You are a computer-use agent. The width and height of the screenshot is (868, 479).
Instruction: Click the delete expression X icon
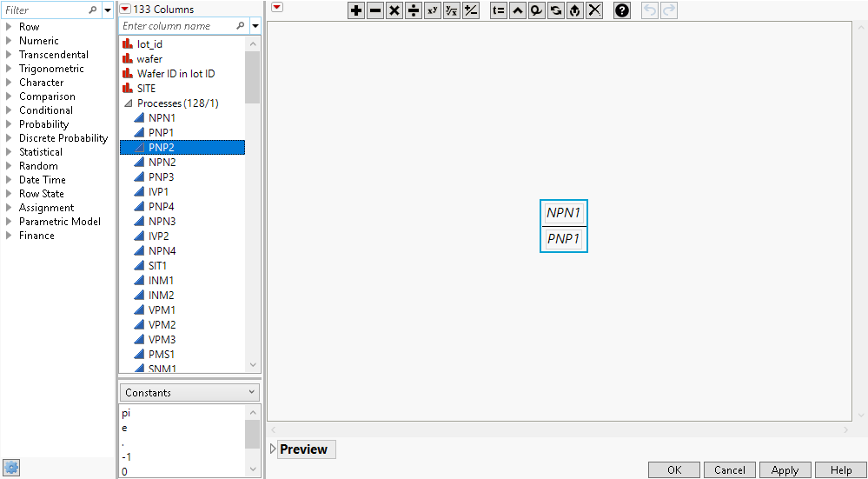tap(594, 10)
